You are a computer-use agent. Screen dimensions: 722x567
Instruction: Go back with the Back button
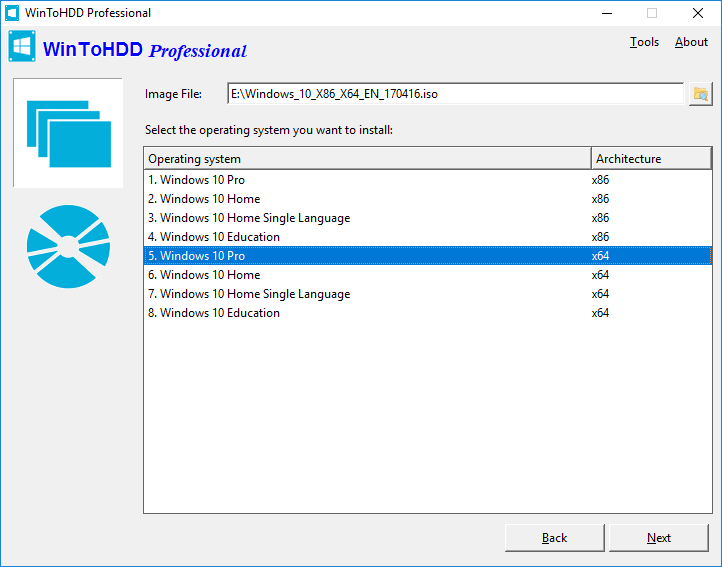(554, 538)
